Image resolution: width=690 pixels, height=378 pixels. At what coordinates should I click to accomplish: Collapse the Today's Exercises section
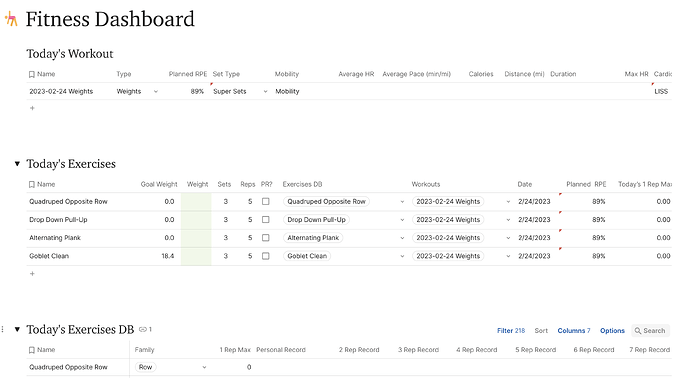pyautogui.click(x=17, y=164)
